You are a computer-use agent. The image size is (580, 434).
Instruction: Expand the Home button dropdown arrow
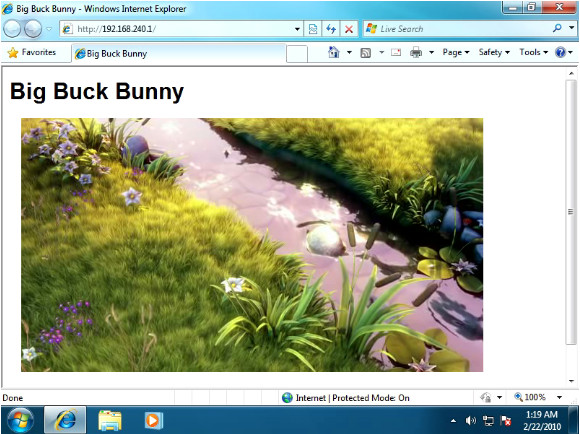click(349, 53)
